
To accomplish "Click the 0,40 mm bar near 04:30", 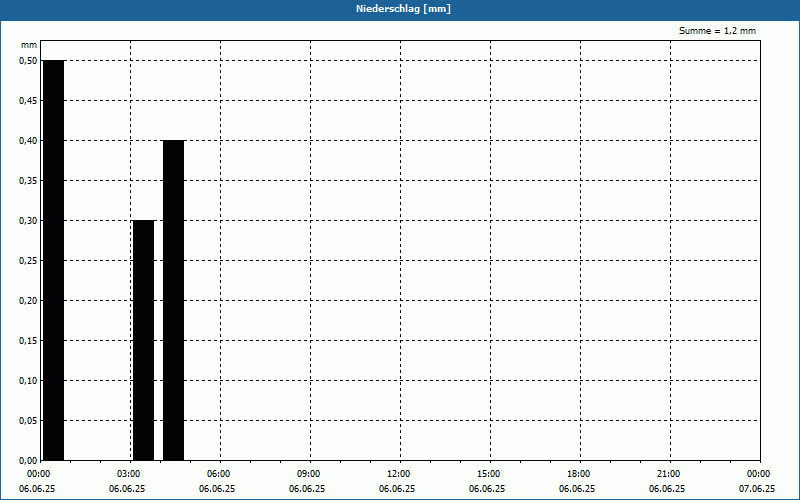I will (173, 301).
